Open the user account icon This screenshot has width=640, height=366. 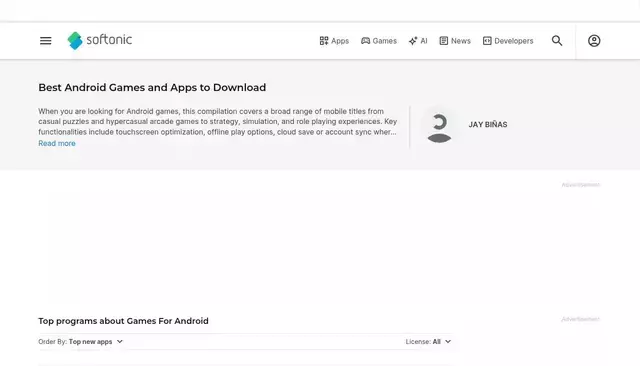[x=594, y=41]
